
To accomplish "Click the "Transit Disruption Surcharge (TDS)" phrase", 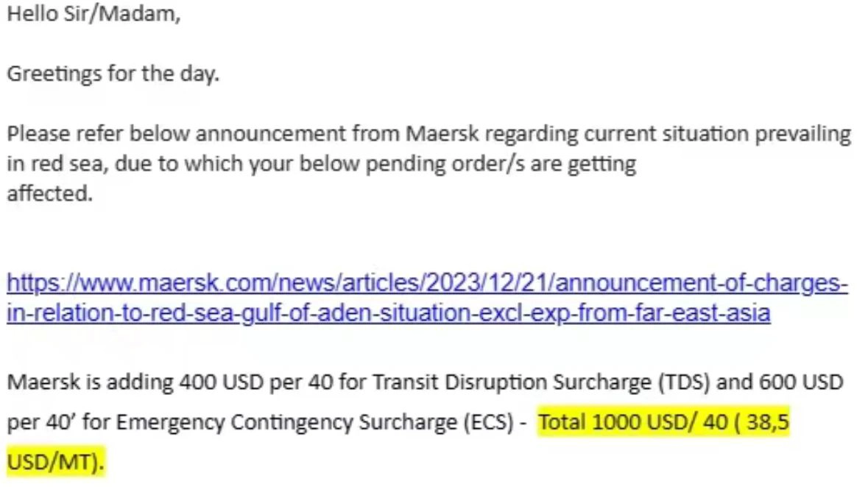I will tap(541, 382).
